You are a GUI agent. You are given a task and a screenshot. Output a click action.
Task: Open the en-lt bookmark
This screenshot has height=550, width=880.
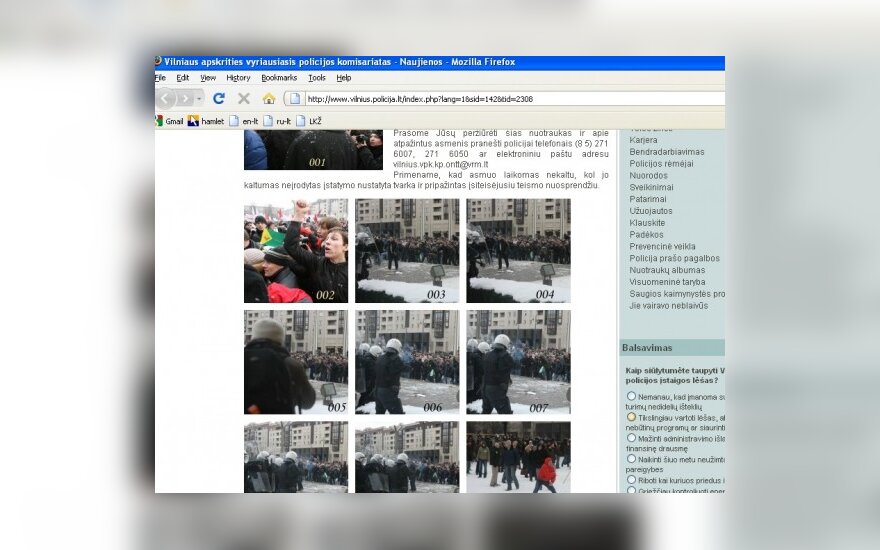(x=244, y=121)
